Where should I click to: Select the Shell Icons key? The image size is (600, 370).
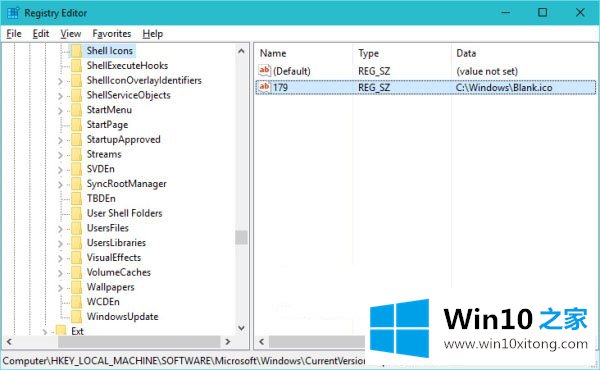pyautogui.click(x=109, y=51)
